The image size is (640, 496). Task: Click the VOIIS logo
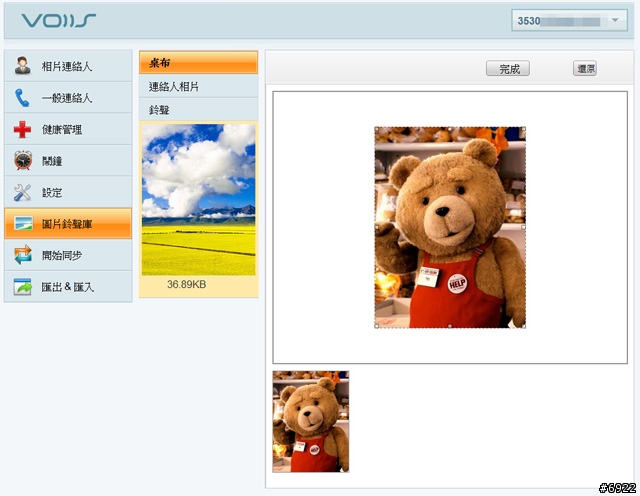coord(59,20)
